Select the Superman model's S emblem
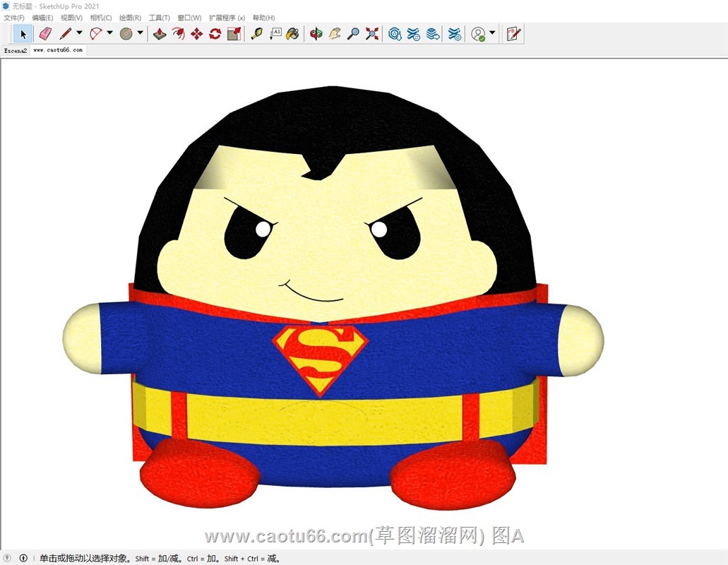728x565 pixels. point(321,359)
